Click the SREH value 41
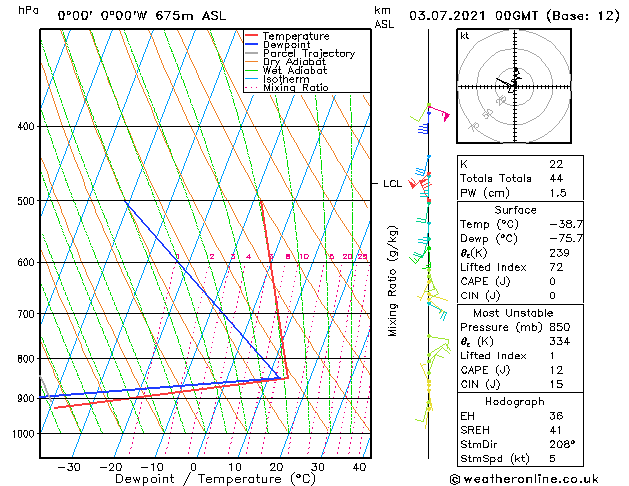 (x=555, y=430)
